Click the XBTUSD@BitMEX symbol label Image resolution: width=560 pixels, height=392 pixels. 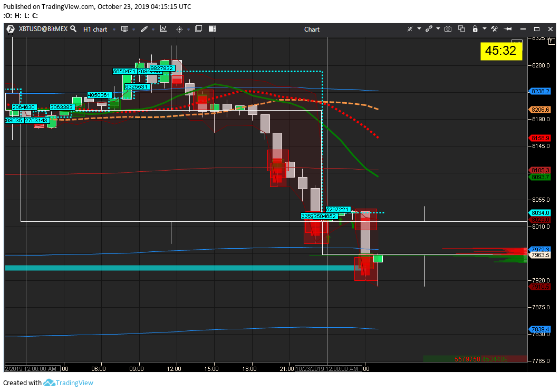point(43,29)
